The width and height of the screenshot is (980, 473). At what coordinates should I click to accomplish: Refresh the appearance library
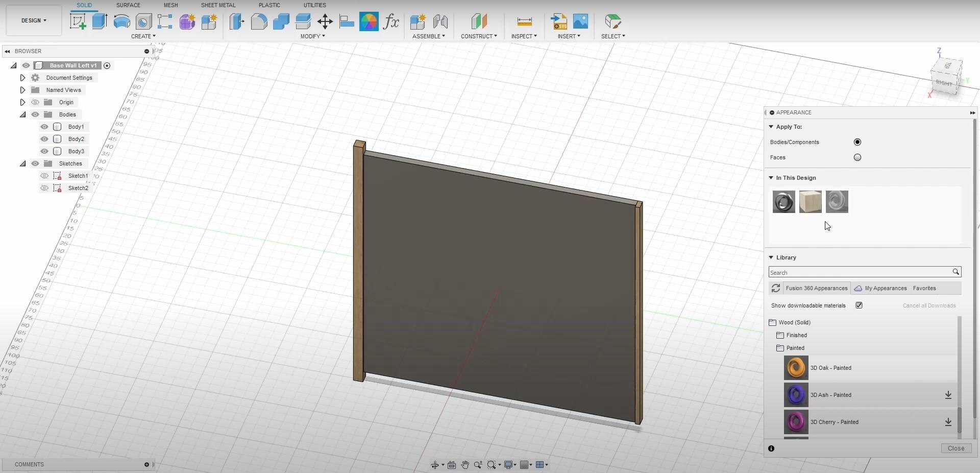click(x=776, y=288)
